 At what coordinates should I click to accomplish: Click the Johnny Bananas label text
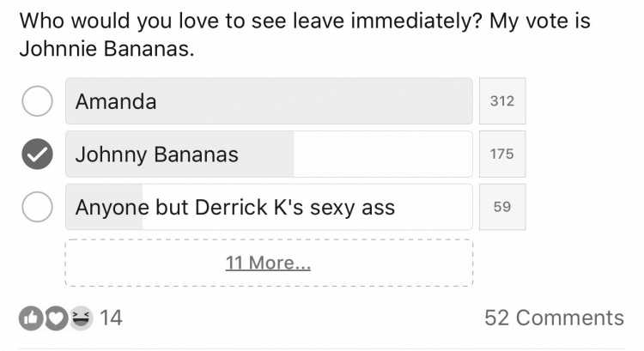pyautogui.click(x=157, y=155)
